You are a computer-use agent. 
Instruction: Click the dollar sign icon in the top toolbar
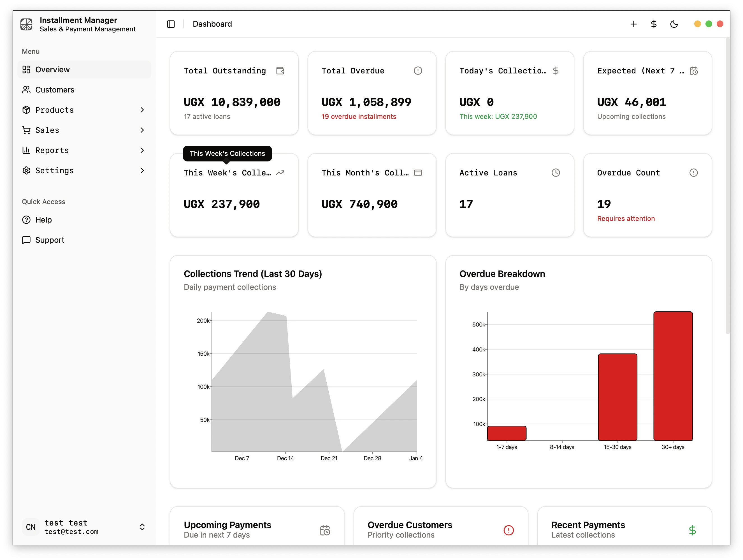(653, 24)
